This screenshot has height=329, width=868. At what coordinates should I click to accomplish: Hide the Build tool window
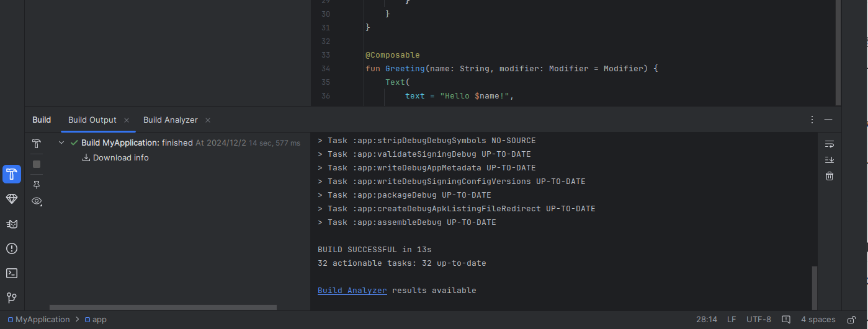tap(828, 120)
